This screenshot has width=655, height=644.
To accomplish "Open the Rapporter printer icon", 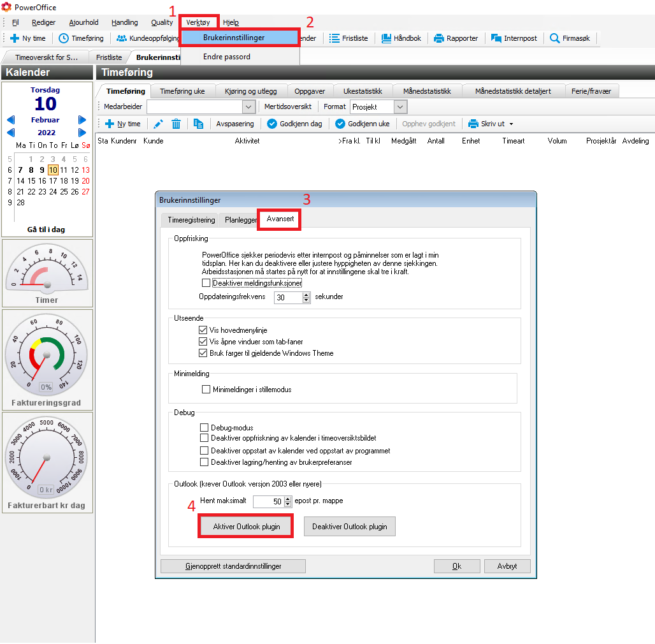I will point(438,38).
